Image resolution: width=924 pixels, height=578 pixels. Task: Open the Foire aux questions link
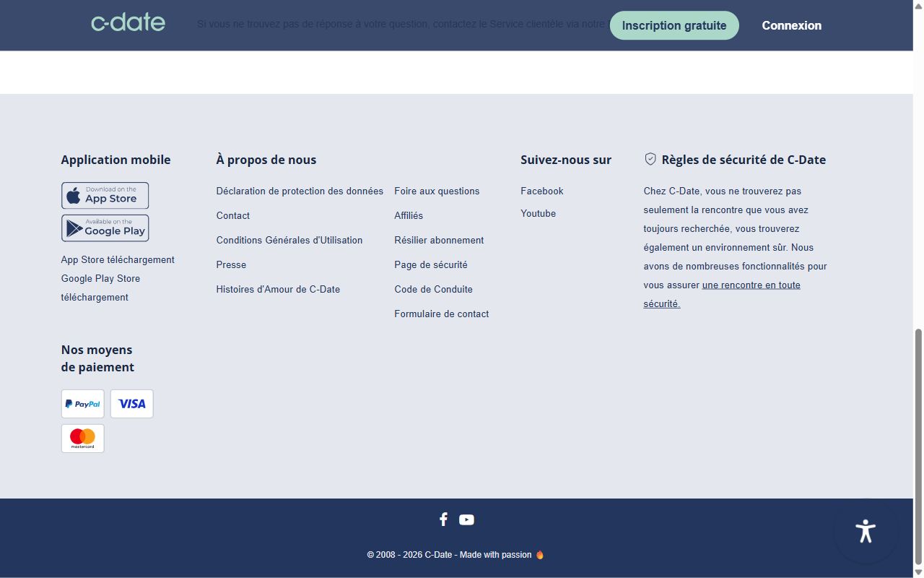tap(437, 191)
